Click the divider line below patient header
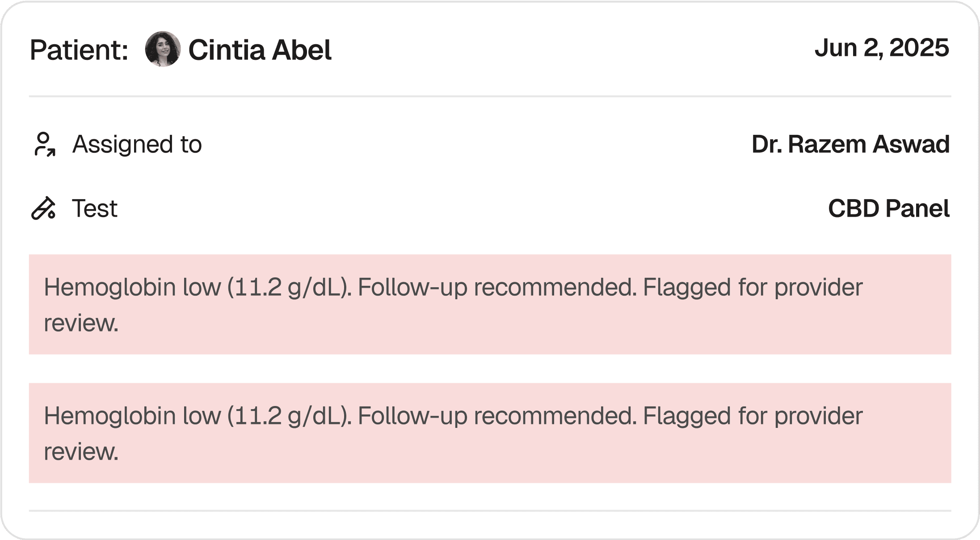980x540 pixels. click(x=490, y=96)
